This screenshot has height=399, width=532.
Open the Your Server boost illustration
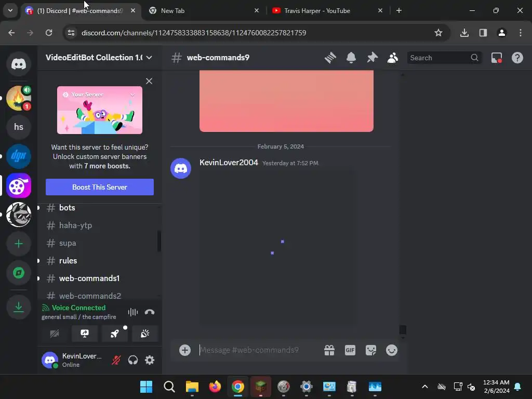[100, 110]
